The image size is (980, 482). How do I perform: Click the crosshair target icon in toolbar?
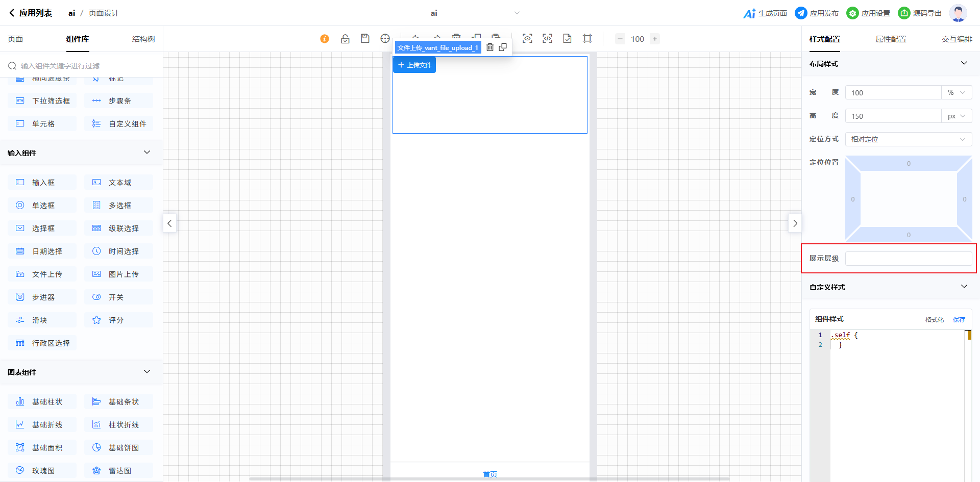385,39
